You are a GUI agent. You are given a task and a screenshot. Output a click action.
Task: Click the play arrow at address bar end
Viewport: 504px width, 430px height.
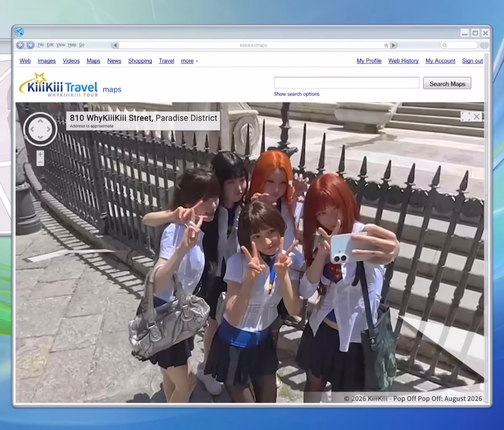(x=394, y=45)
